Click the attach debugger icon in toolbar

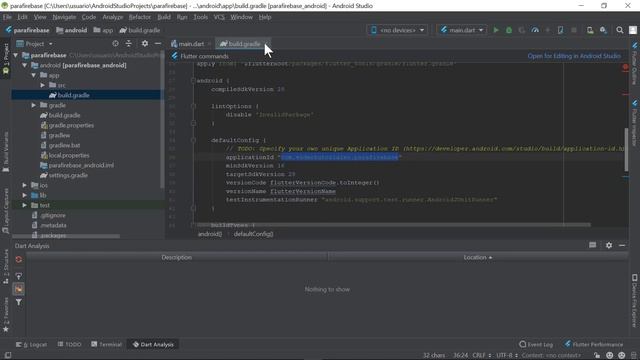pyautogui.click(x=561, y=30)
